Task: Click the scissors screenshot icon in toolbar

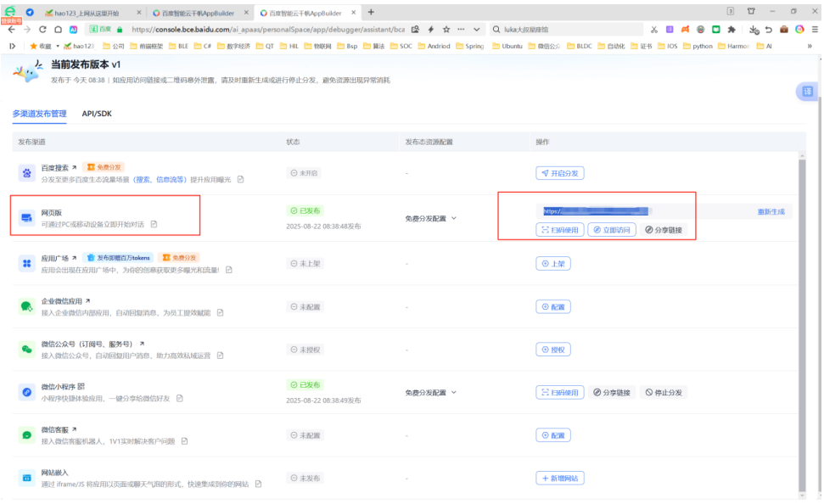Action: [x=653, y=30]
